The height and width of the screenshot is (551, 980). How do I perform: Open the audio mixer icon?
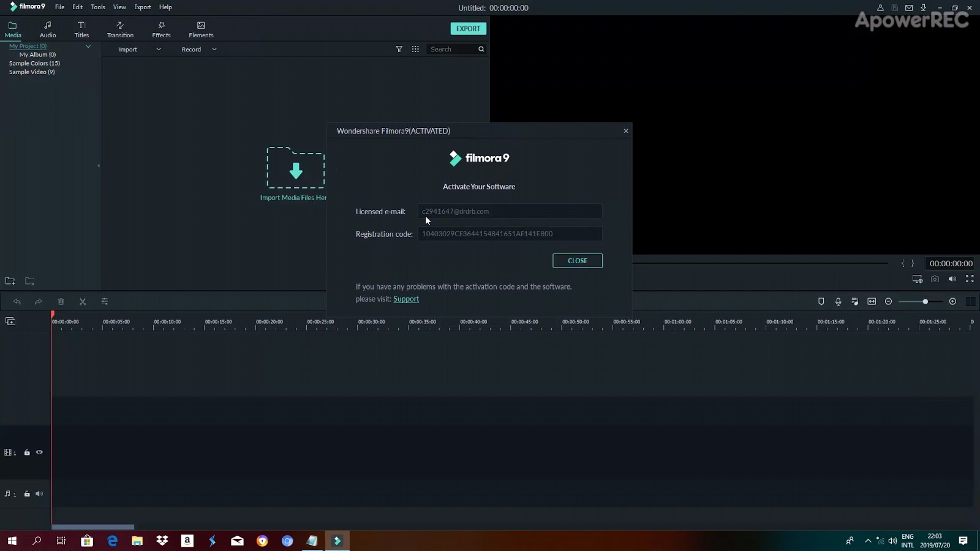pyautogui.click(x=855, y=301)
